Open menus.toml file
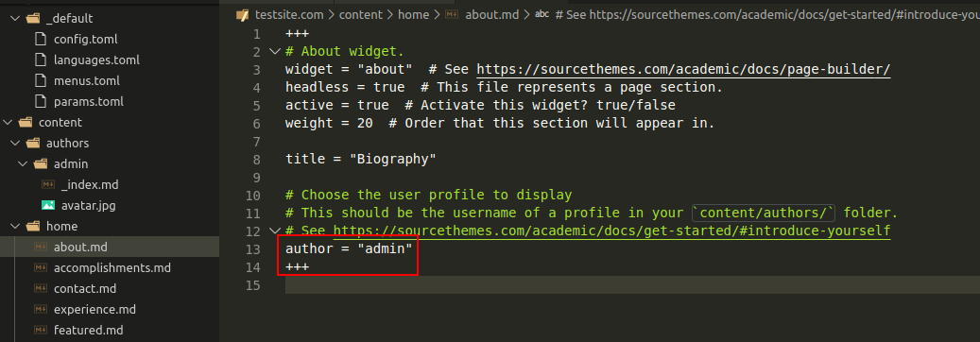 click(x=87, y=80)
